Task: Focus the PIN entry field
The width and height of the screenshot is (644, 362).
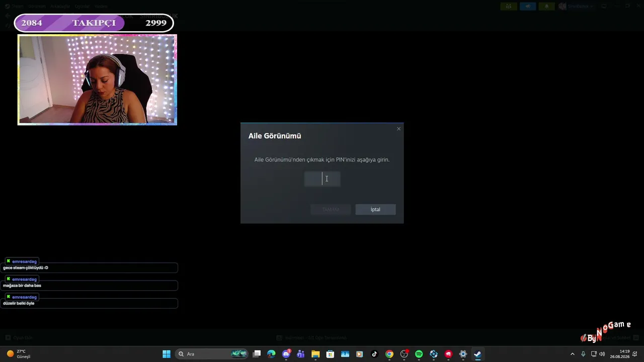Action: click(x=322, y=178)
